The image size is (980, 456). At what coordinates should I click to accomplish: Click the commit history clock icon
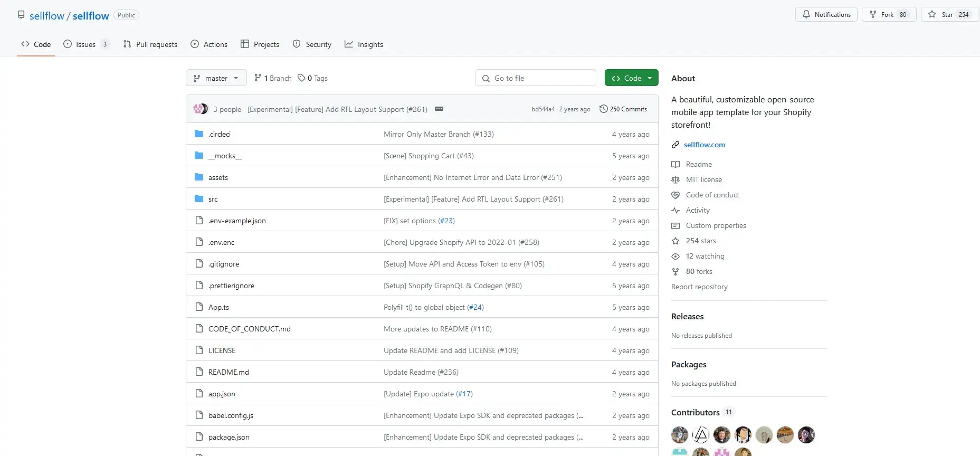pyautogui.click(x=603, y=109)
